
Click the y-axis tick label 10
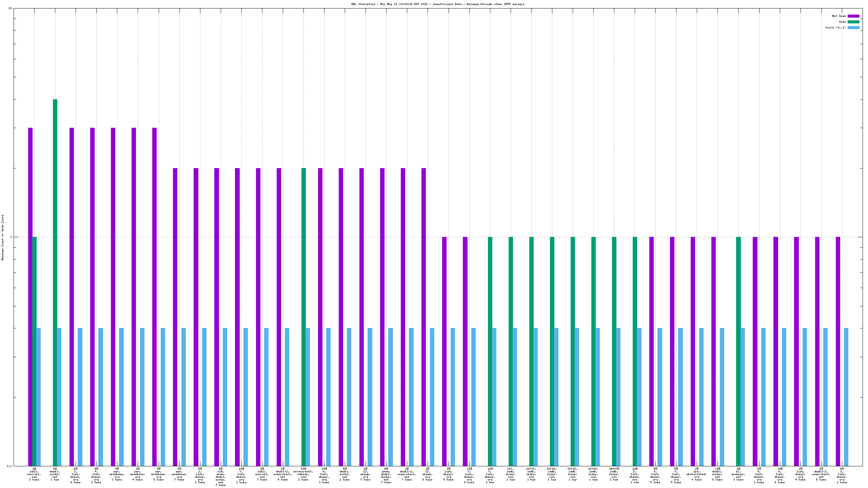pyautogui.click(x=10, y=8)
